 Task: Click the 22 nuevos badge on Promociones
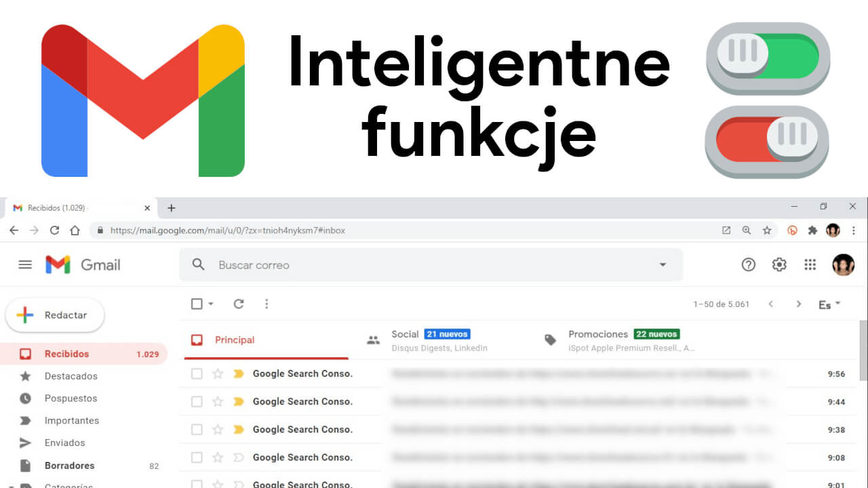tap(656, 334)
